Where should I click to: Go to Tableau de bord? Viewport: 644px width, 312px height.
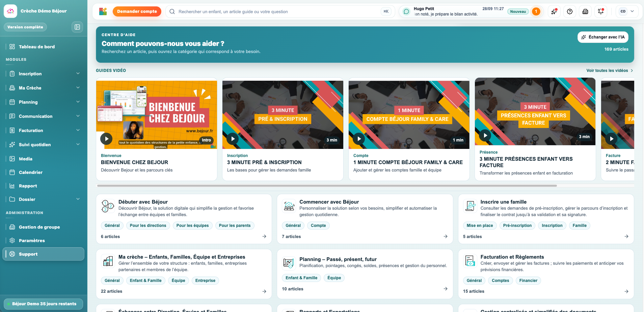pos(44,47)
